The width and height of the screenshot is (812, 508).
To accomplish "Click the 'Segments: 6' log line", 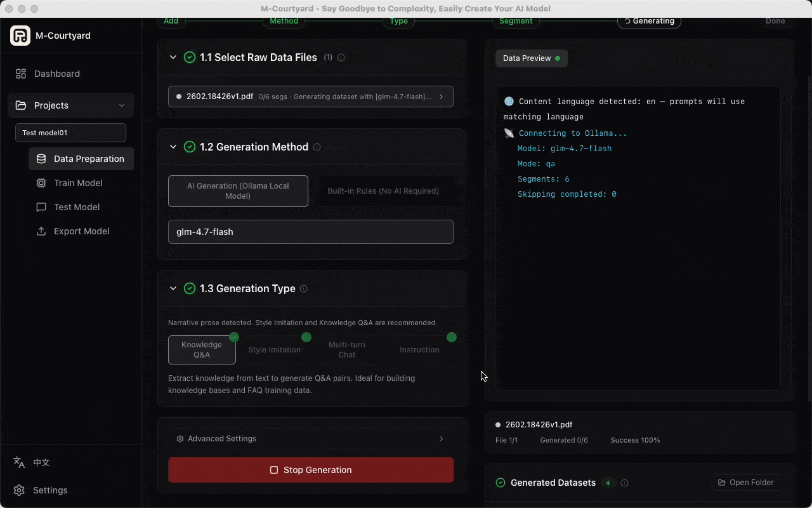I will [544, 179].
